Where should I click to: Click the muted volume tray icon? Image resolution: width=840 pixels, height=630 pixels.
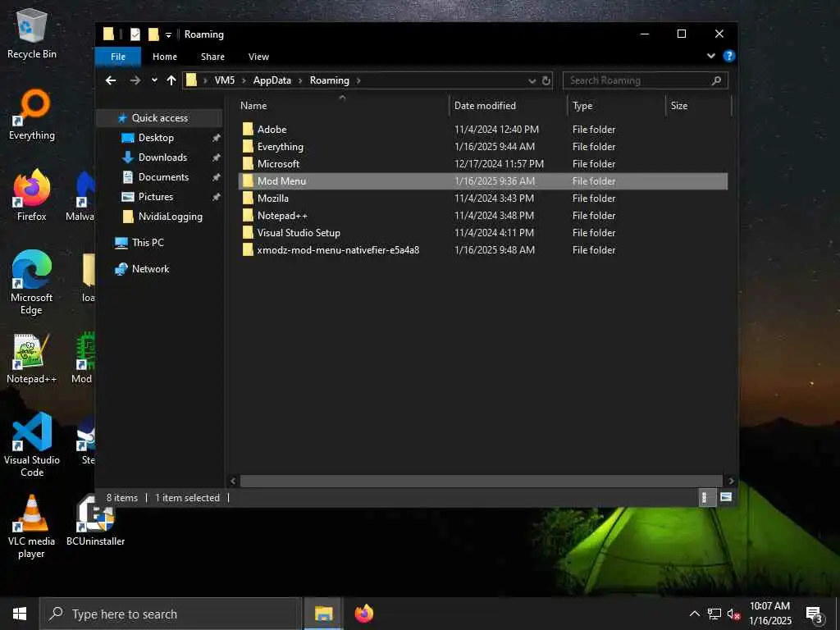733,614
